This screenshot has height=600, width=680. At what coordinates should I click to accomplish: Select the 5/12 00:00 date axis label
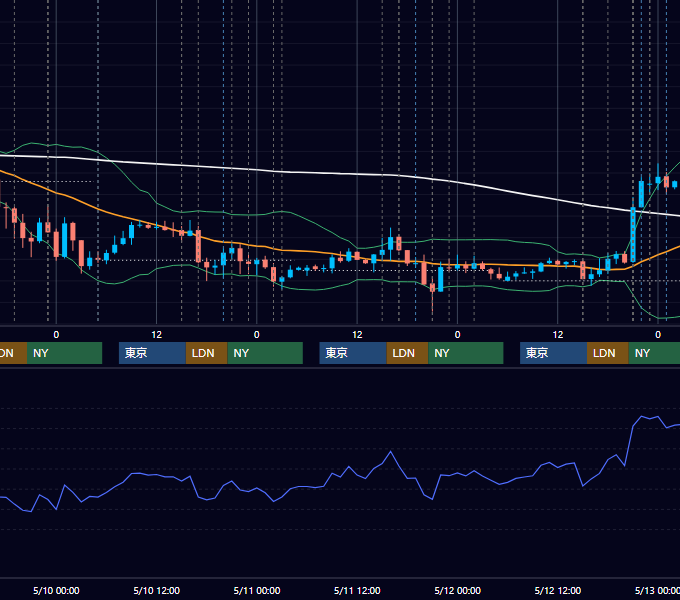[x=458, y=590]
